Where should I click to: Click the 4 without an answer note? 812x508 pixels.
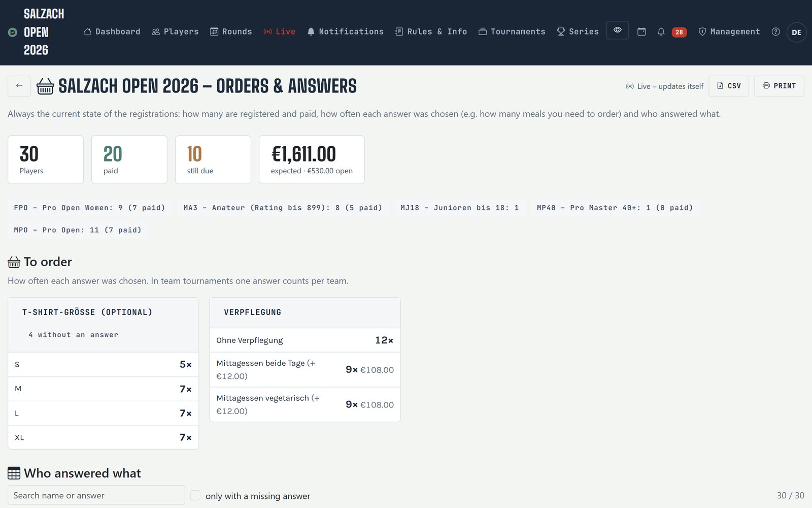click(x=74, y=335)
